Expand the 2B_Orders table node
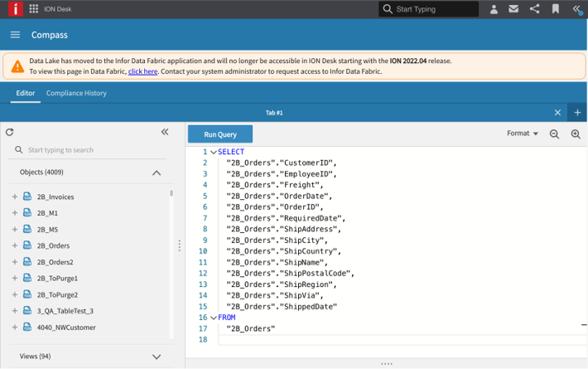Image resolution: width=588 pixels, height=369 pixels. click(15, 245)
